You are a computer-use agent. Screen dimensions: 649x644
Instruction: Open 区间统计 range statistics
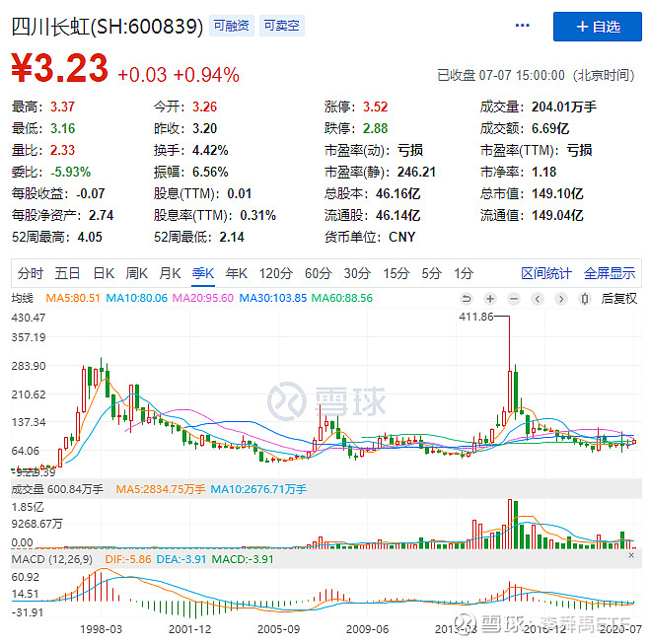tap(546, 273)
